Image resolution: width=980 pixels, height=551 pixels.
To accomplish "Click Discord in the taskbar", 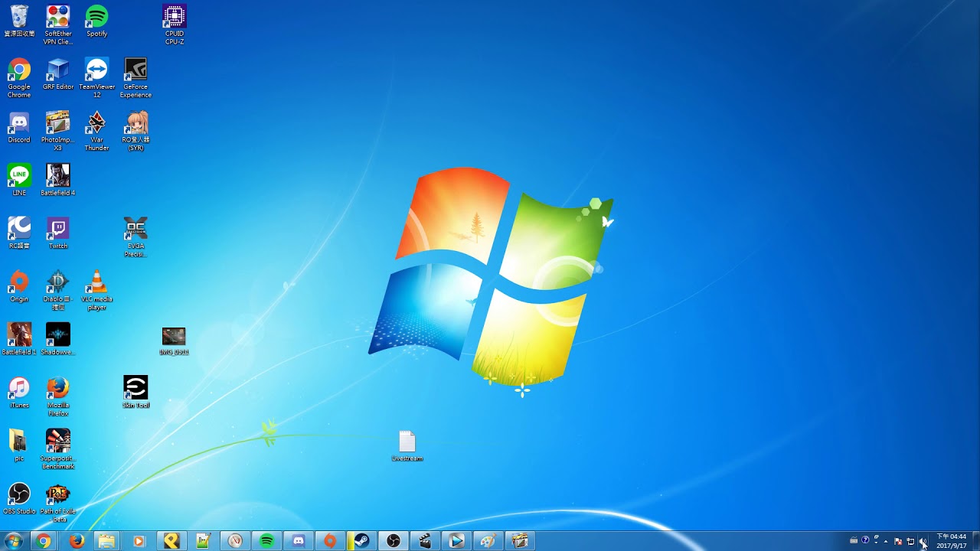I will (299, 541).
